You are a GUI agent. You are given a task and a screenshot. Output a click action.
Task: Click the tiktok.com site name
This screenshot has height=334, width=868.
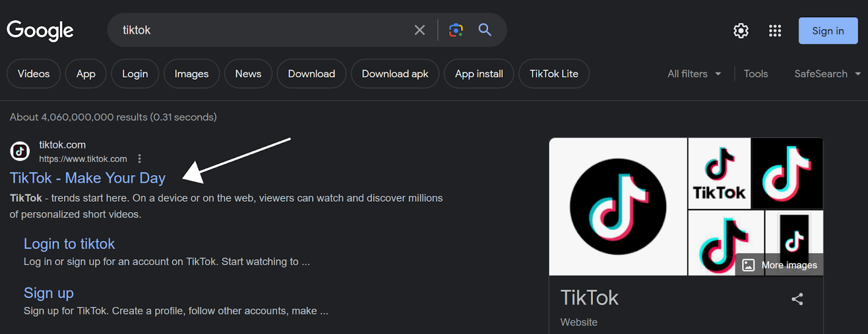62,145
